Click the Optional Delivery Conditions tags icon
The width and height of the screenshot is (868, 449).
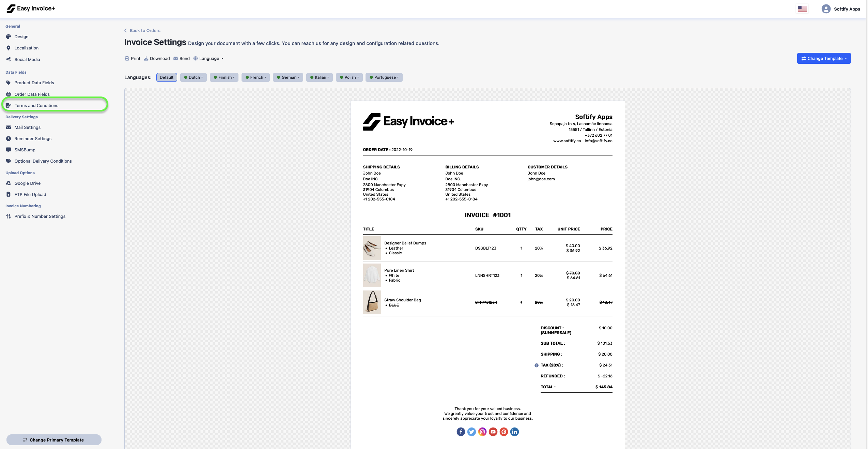(x=9, y=161)
